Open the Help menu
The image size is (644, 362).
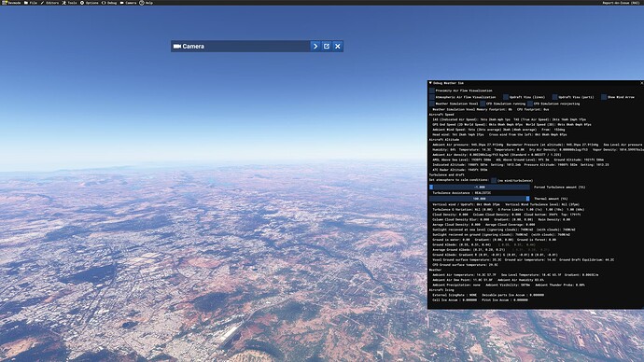(147, 3)
